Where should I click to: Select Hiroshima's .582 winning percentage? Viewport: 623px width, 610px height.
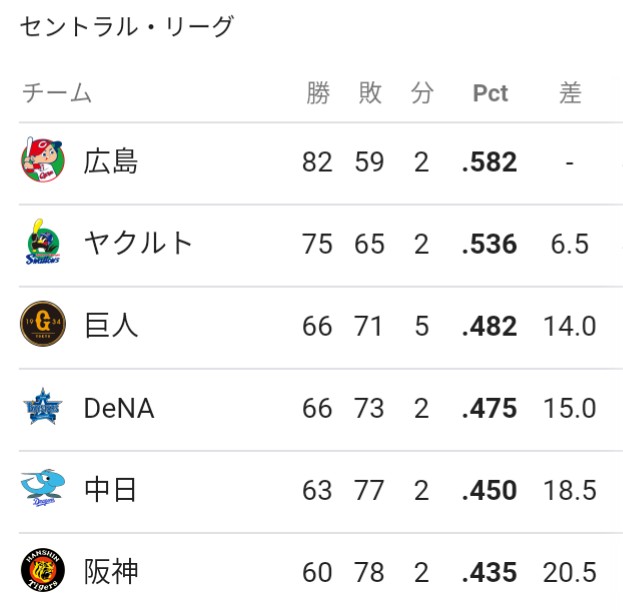point(490,162)
